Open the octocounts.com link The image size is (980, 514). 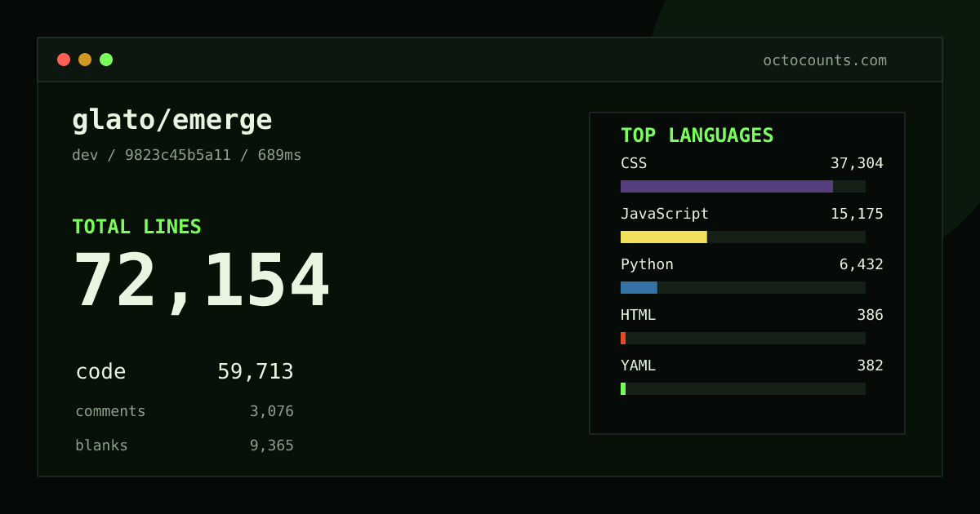click(x=825, y=60)
